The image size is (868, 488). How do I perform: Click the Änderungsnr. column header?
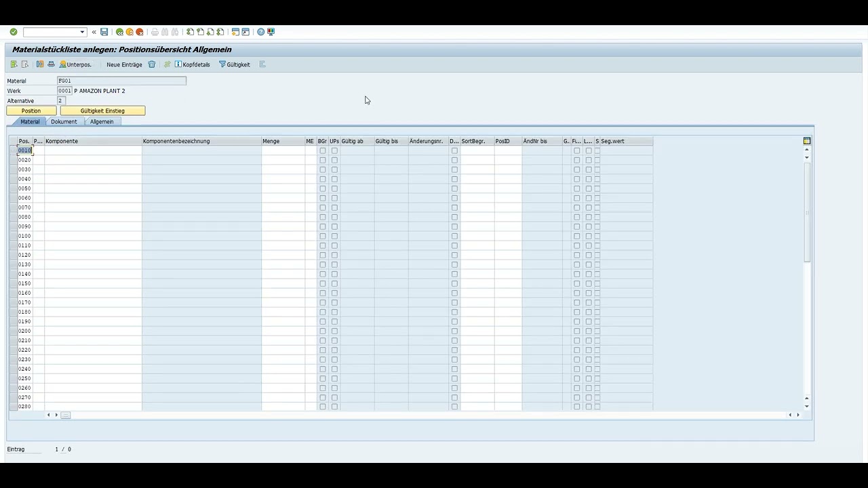429,141
